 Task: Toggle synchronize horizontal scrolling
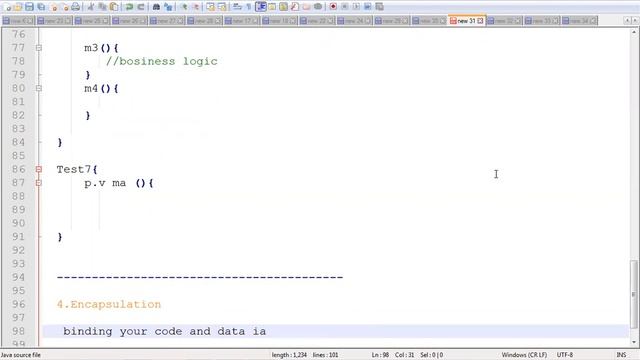click(222, 7)
